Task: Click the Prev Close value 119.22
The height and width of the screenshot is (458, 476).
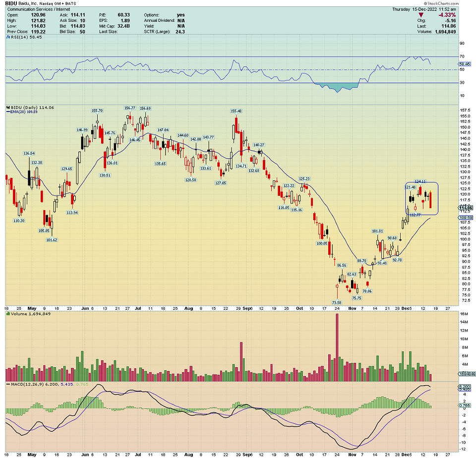Action: [x=38, y=32]
